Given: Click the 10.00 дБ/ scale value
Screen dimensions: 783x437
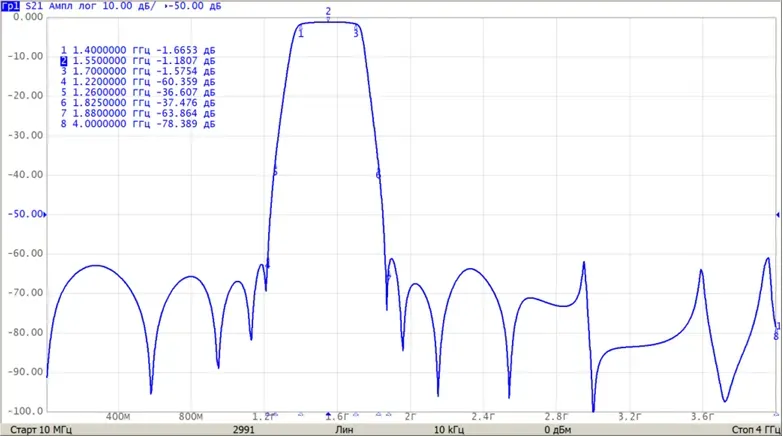Looking at the screenshot, I should coord(128,6).
